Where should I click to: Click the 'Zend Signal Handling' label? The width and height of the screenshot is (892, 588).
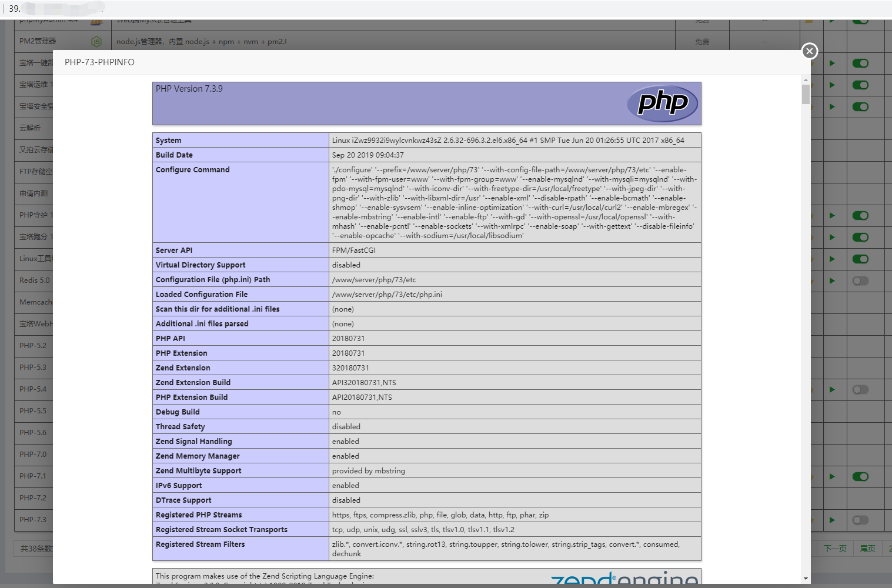pyautogui.click(x=194, y=442)
